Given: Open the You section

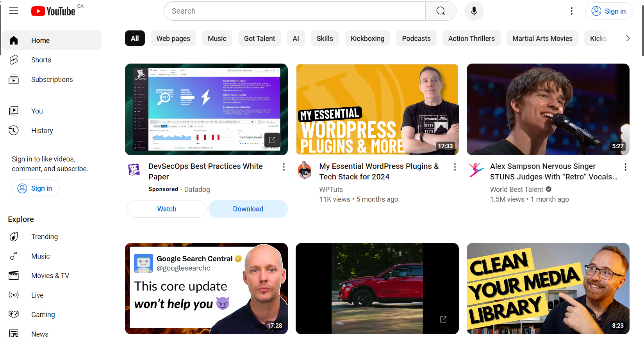Looking at the screenshot, I should click(x=52, y=111).
